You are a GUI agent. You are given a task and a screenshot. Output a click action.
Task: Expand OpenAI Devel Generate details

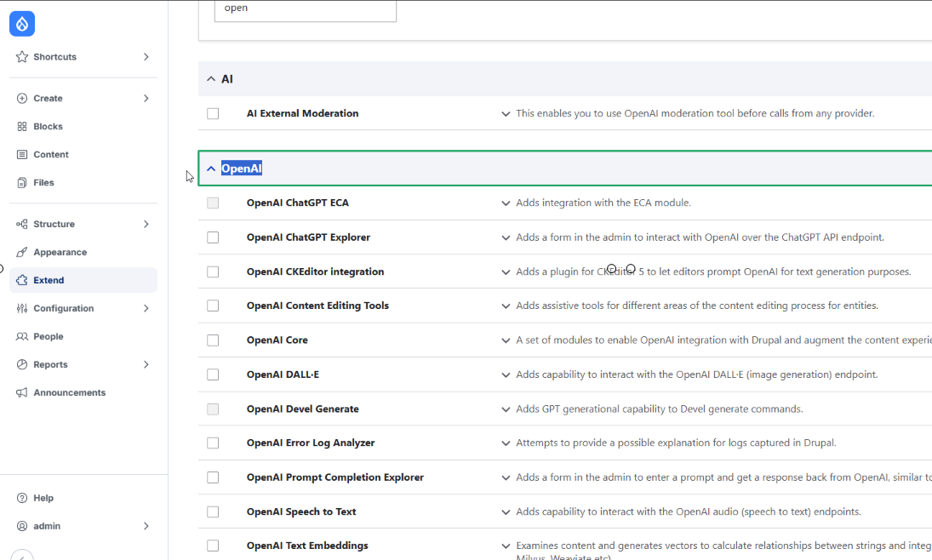[x=506, y=409]
